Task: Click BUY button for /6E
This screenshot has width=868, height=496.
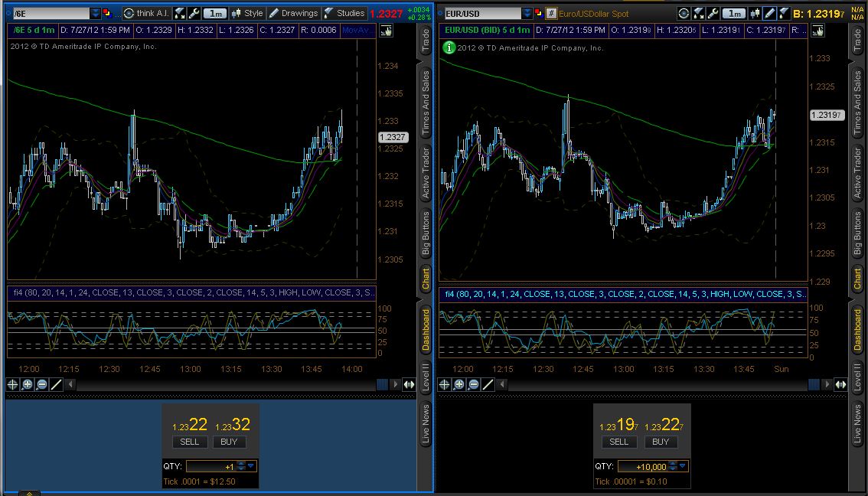Action: point(229,442)
